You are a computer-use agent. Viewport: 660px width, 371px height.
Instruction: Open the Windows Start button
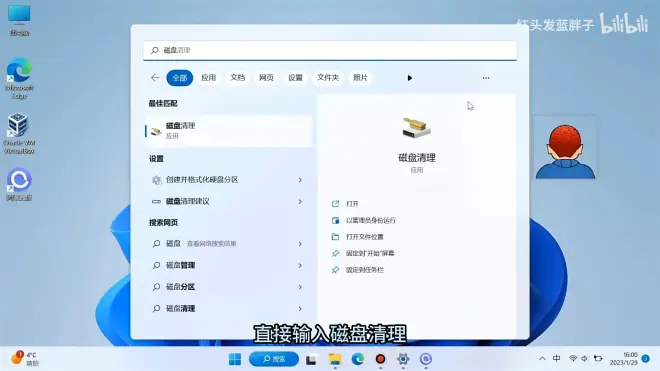(235, 359)
